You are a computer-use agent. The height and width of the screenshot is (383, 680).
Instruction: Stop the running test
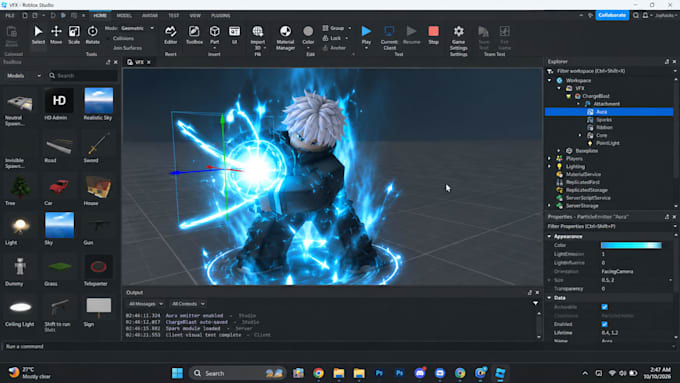tap(433, 35)
